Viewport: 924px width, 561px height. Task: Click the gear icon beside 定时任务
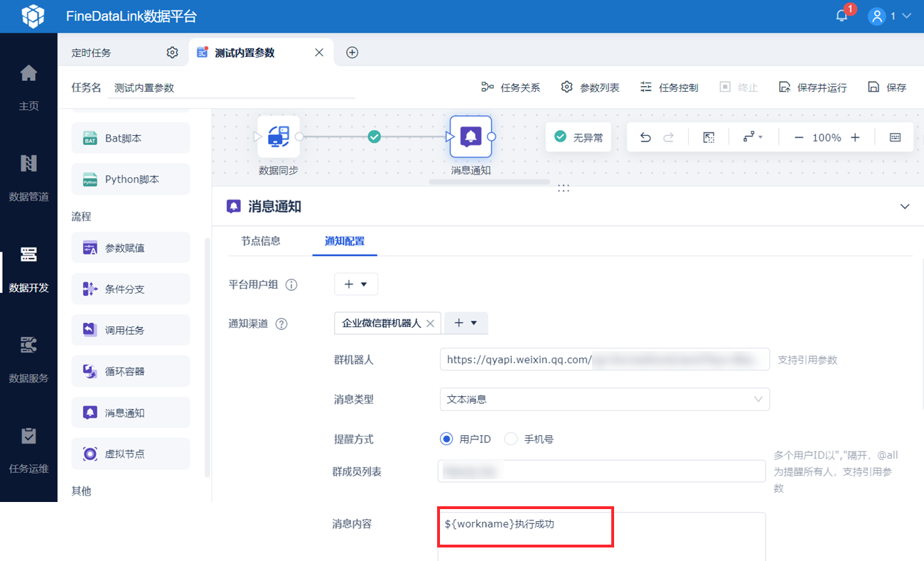pyautogui.click(x=172, y=53)
